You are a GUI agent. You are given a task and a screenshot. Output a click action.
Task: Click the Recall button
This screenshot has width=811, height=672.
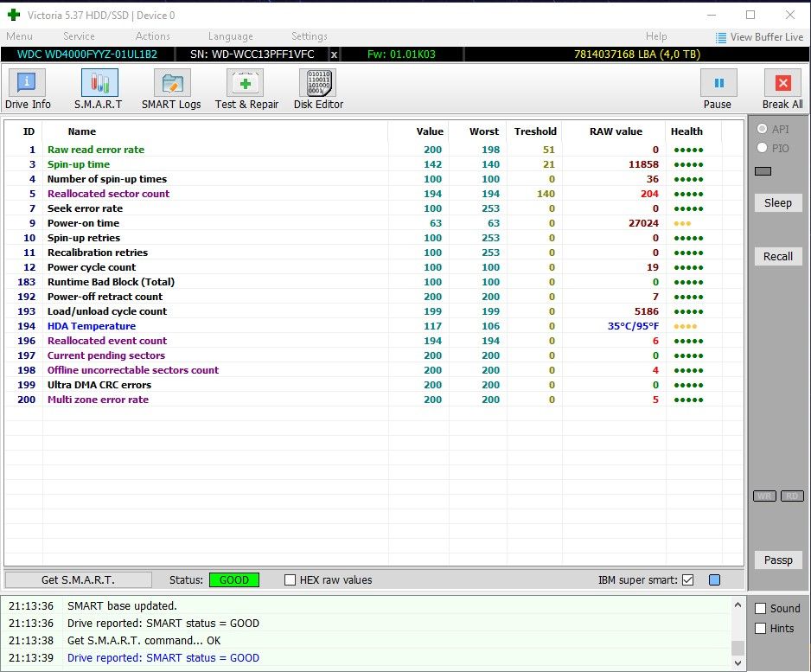[778, 257]
